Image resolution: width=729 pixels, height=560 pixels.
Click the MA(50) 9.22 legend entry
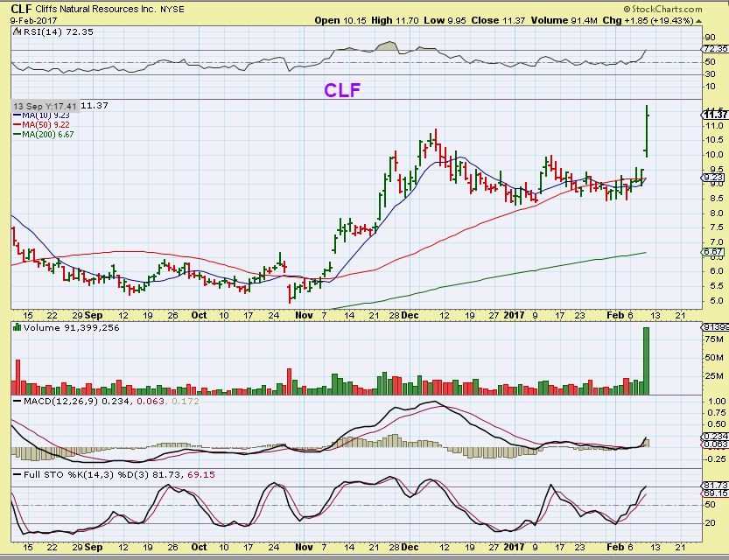(x=41, y=124)
